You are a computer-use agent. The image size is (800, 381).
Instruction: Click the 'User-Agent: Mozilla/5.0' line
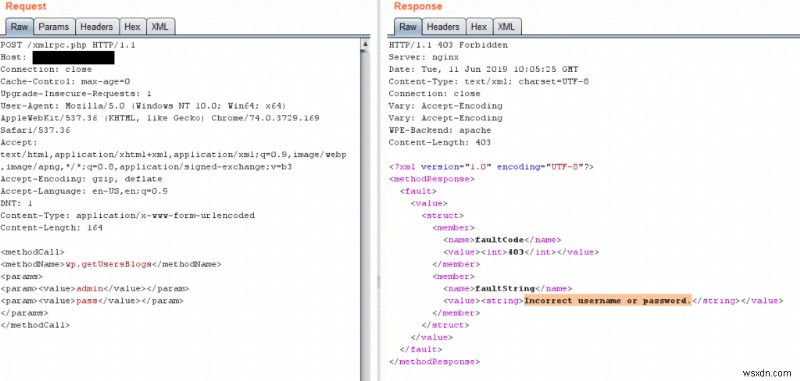pyautogui.click(x=143, y=106)
